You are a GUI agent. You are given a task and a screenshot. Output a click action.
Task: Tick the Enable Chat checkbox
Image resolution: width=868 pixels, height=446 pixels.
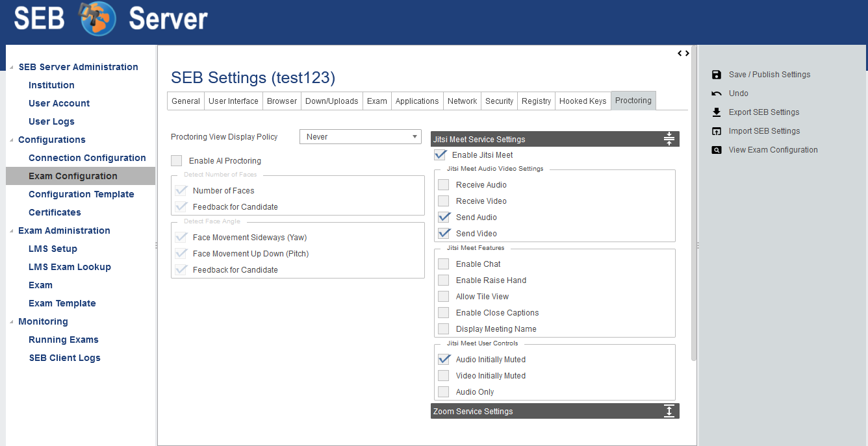443,264
